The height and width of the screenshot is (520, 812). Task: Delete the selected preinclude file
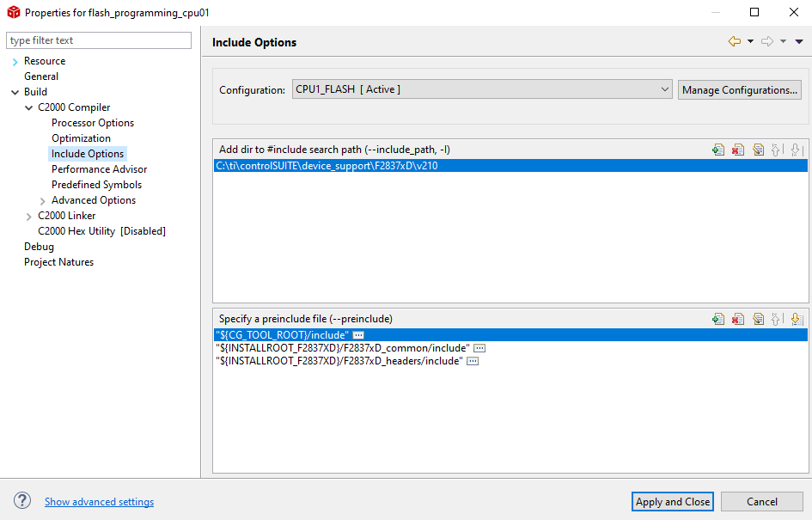tap(738, 318)
